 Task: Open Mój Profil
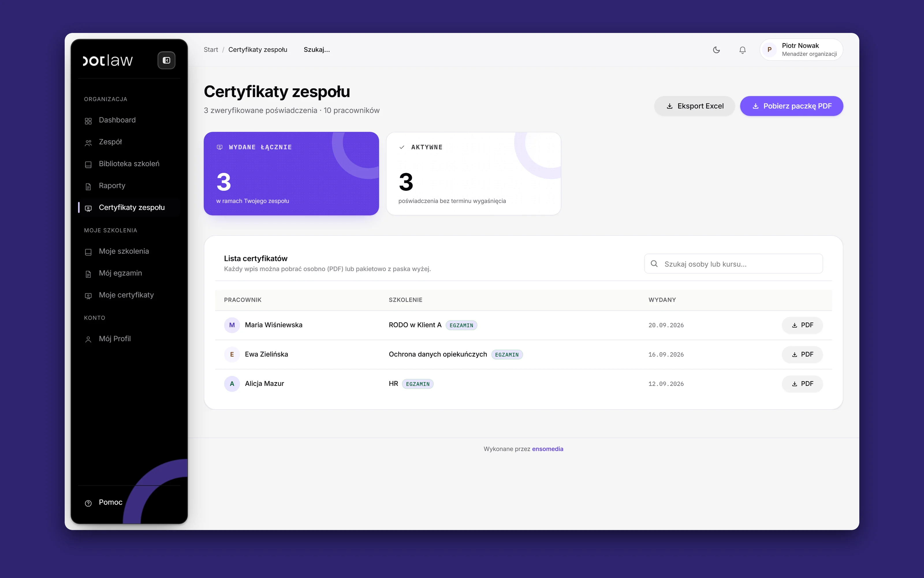pyautogui.click(x=129, y=339)
